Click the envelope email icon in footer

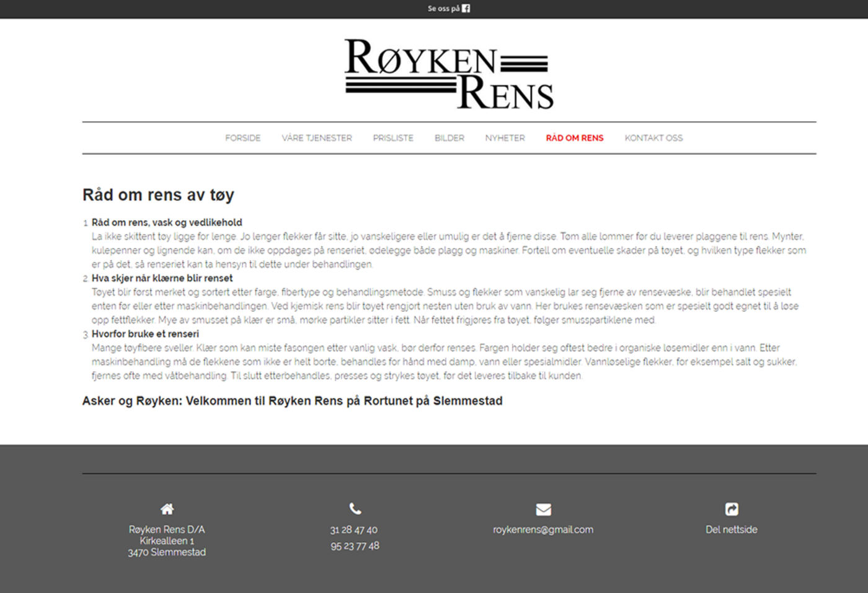[x=543, y=509]
